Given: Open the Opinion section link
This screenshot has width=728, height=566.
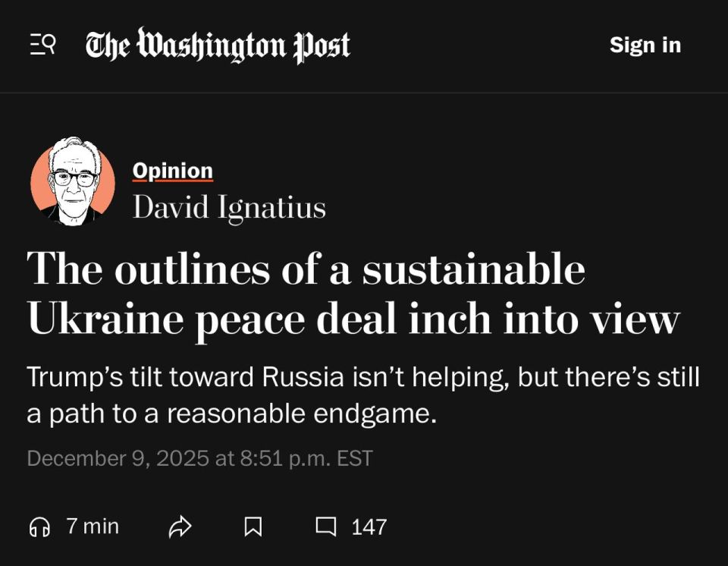Looking at the screenshot, I should click(171, 171).
